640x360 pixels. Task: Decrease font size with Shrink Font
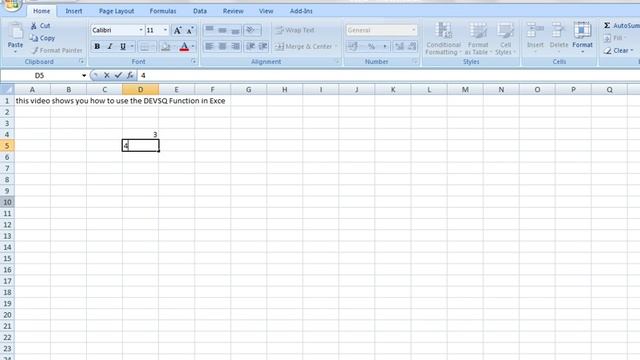pyautogui.click(x=190, y=30)
